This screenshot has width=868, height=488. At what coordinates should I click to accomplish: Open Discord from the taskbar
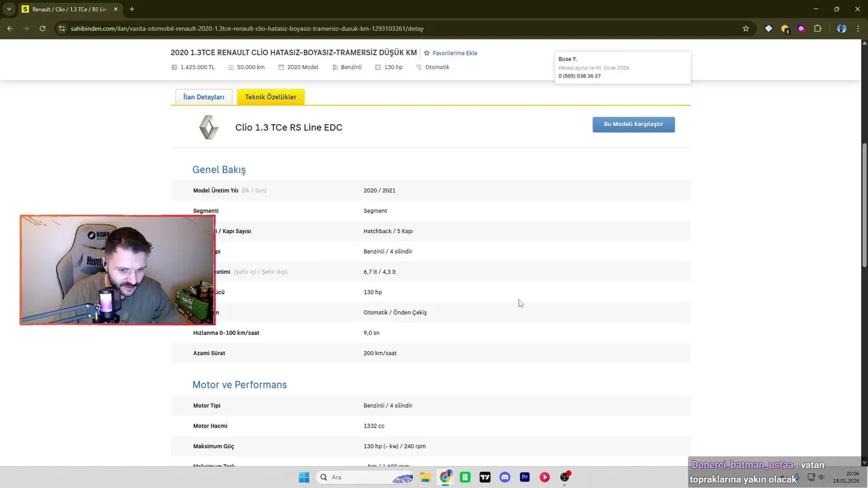505,477
